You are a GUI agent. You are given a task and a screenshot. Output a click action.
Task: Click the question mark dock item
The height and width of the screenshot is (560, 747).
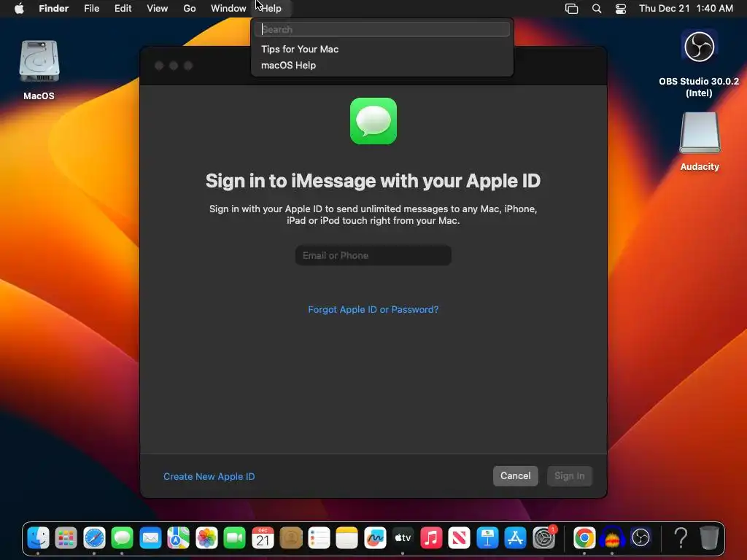click(681, 538)
